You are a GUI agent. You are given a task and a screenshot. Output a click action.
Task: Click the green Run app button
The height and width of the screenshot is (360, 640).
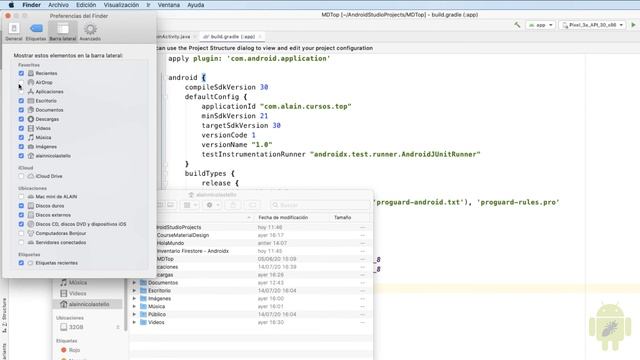tap(633, 25)
